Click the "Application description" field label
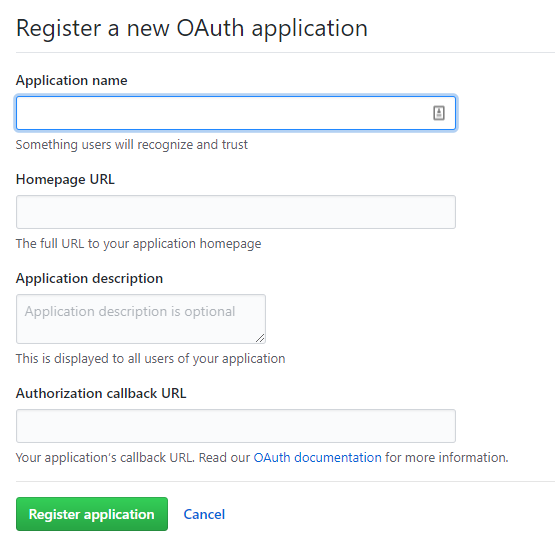Viewport: 555px width, 557px height. point(89,278)
